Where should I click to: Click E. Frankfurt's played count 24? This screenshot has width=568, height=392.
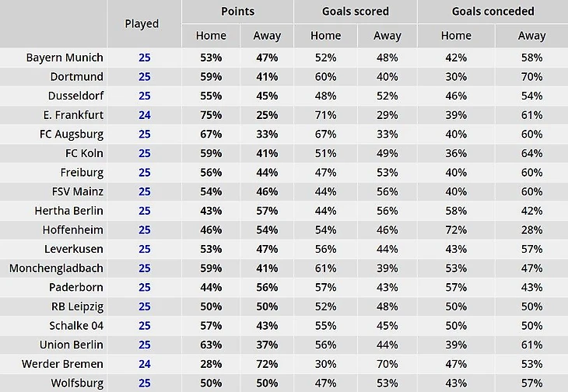(x=144, y=115)
